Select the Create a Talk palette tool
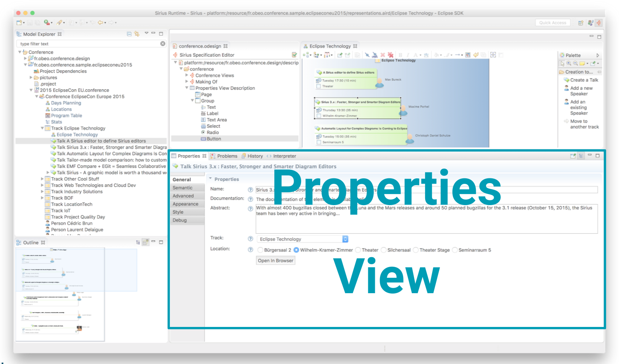 coord(581,80)
